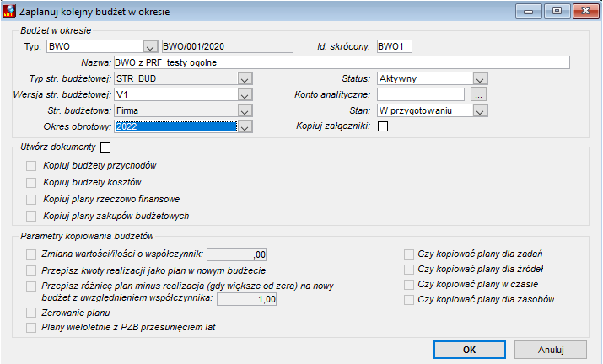
Task: Open the Okres obrotowy 2022 dropdown
Action: 245,127
